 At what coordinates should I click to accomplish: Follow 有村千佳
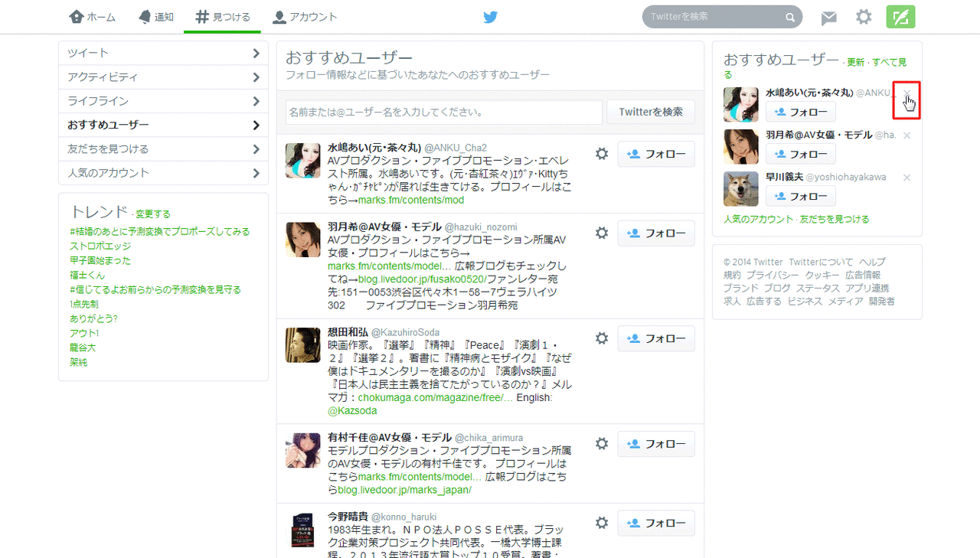[x=656, y=444]
